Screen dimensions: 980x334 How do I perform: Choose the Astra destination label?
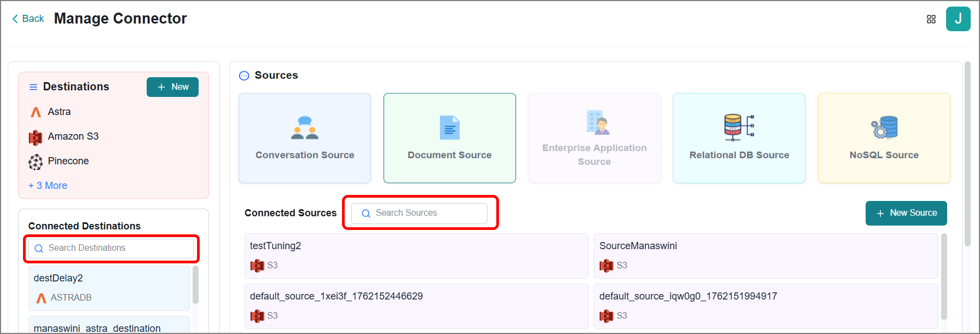click(x=59, y=112)
